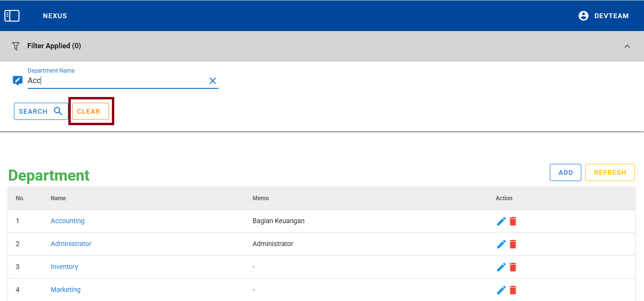Edit the Marketing department row

501,290
